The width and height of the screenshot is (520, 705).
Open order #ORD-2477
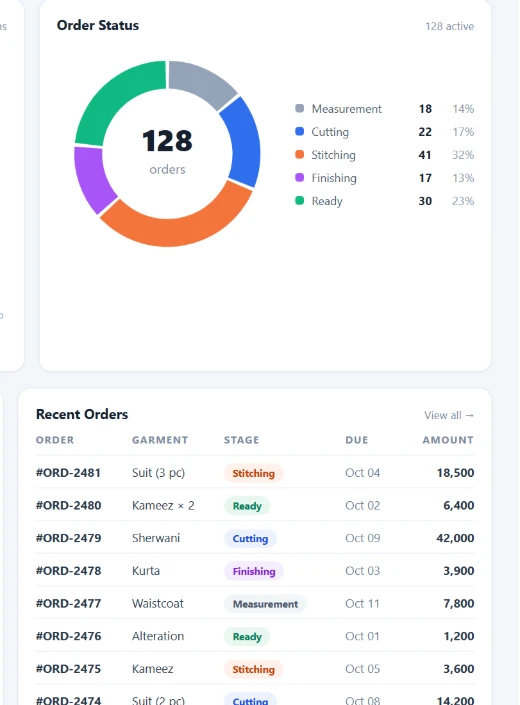point(68,603)
